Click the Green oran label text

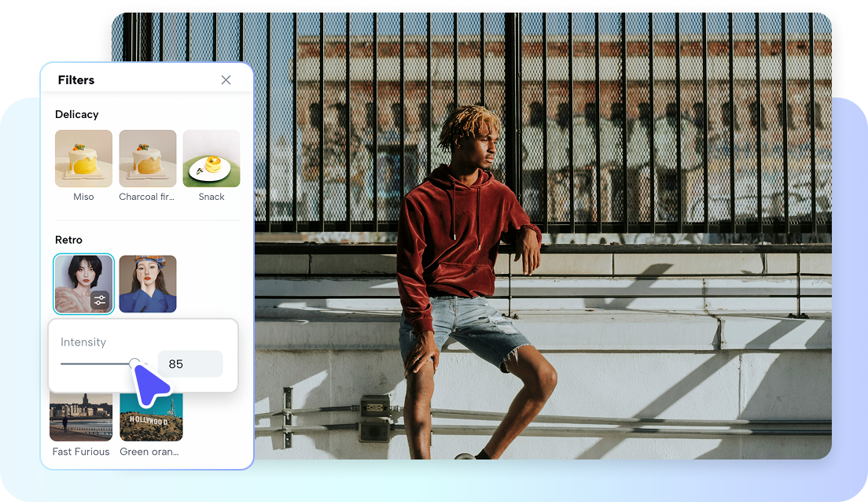tap(149, 451)
